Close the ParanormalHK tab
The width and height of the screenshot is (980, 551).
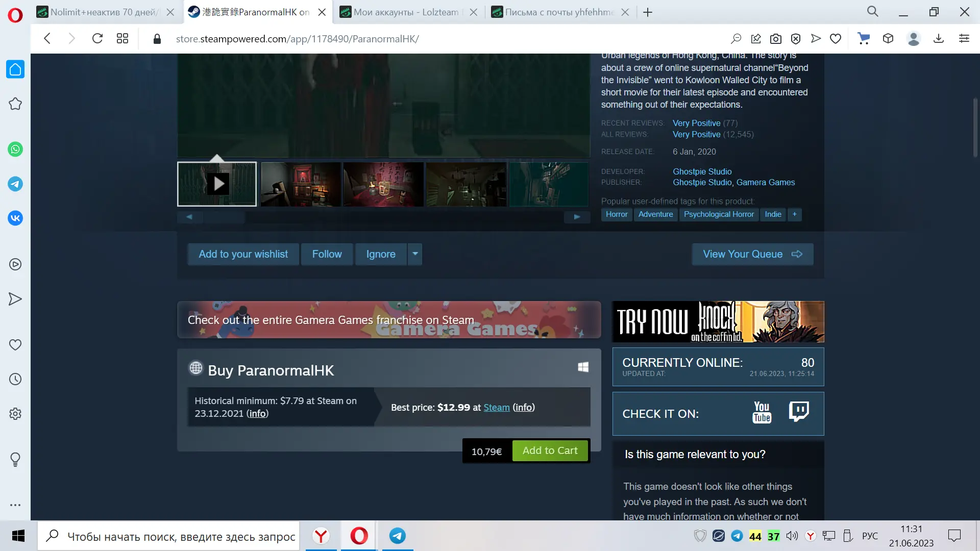pos(322,12)
